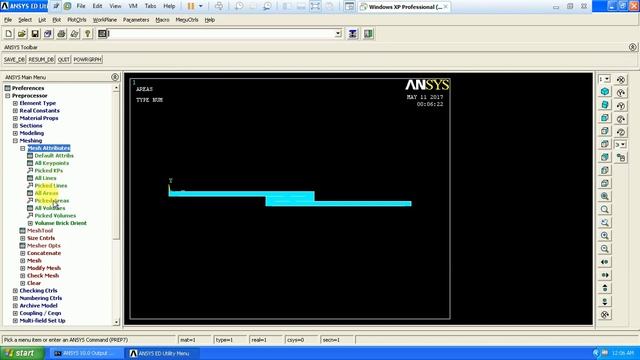Image resolution: width=640 pixels, height=360 pixels.
Task: Set Oblique View from the view toolbar
Action: [605, 105]
